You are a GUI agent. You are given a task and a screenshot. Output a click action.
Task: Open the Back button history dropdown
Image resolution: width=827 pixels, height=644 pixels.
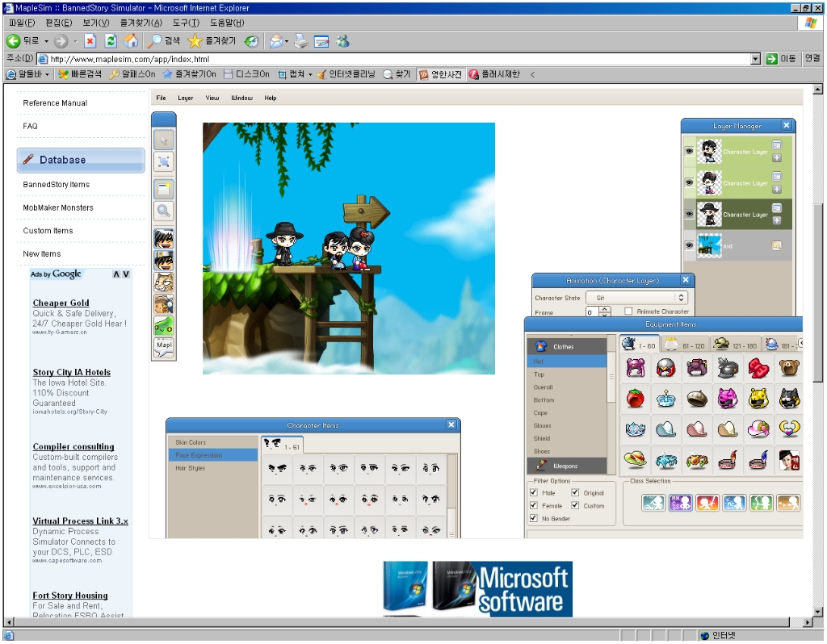46,41
